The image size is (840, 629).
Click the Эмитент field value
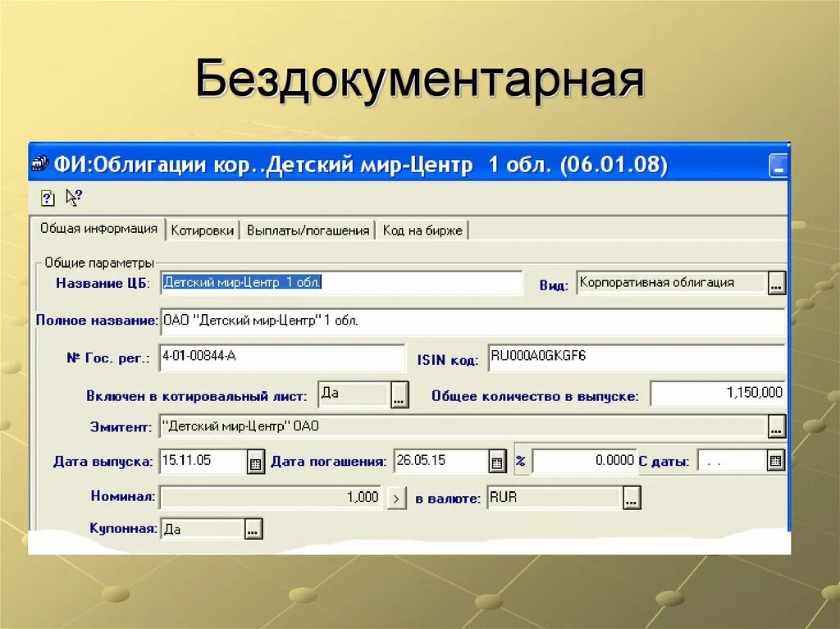click(x=463, y=426)
